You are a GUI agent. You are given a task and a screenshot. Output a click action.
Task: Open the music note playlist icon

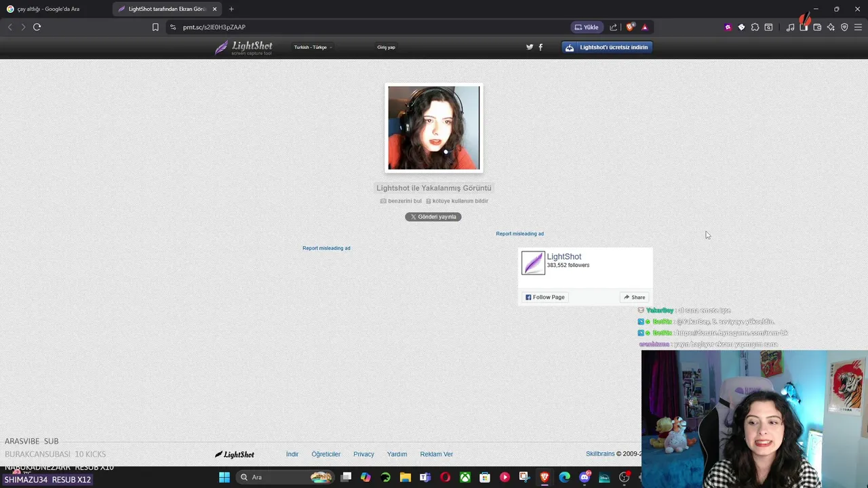click(x=790, y=27)
